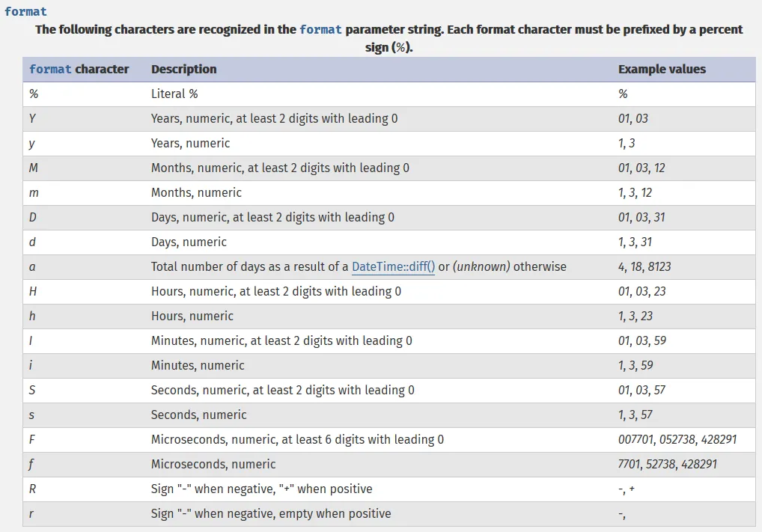Click the 'I' minutes format character
This screenshot has width=762, height=532.
[31, 340]
